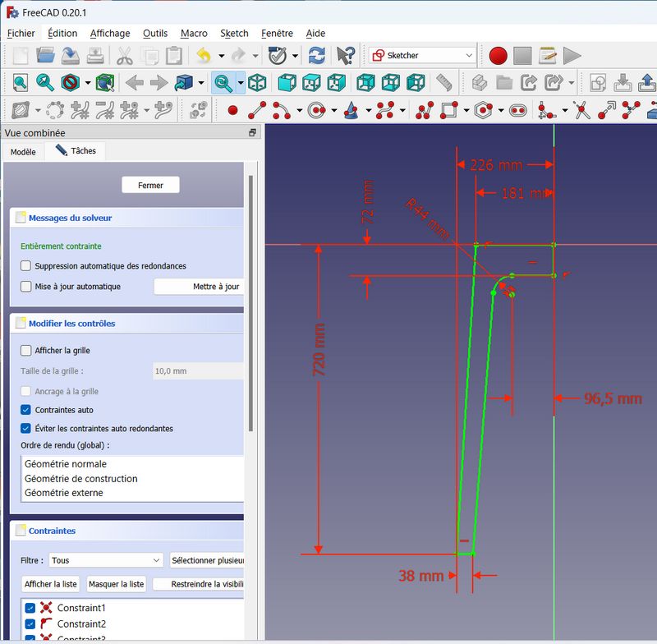The image size is (657, 644).
Task: Click the red macro record button
Action: tap(498, 56)
